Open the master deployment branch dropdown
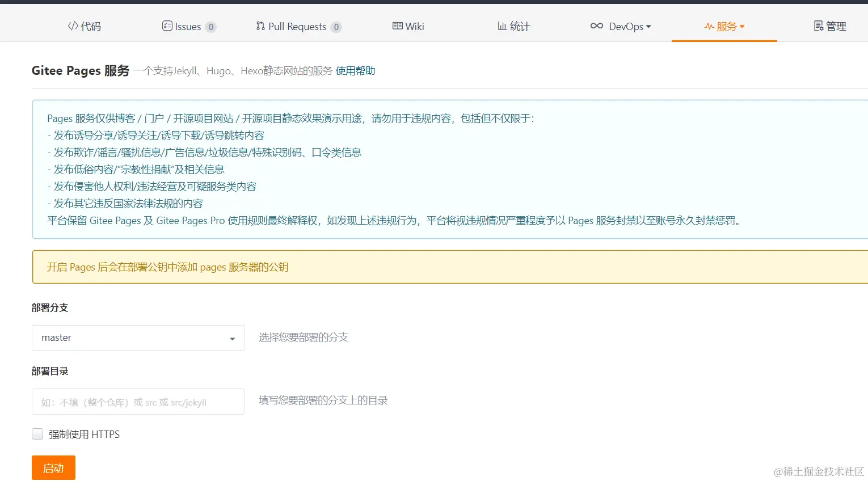 (138, 337)
